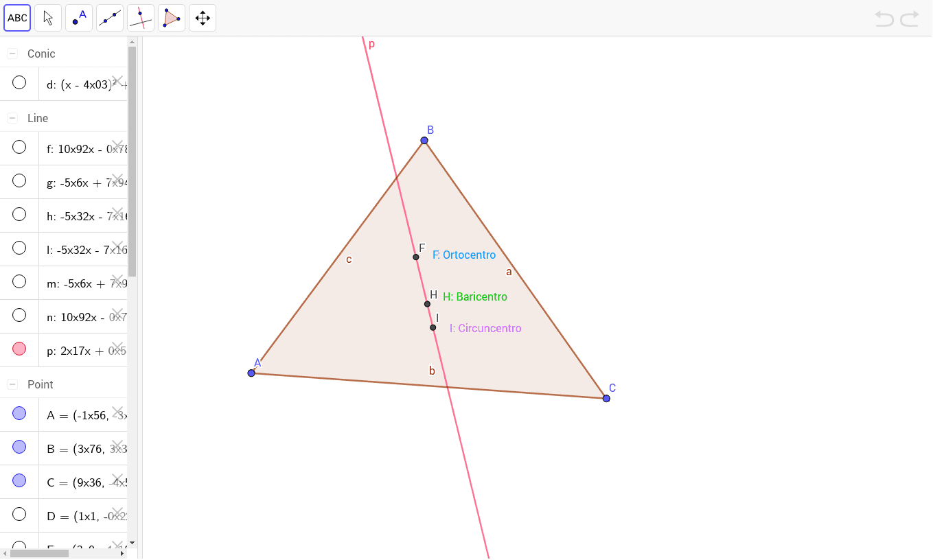Select the 'B = (3x76' point row
933x560 pixels.
pos(64,448)
